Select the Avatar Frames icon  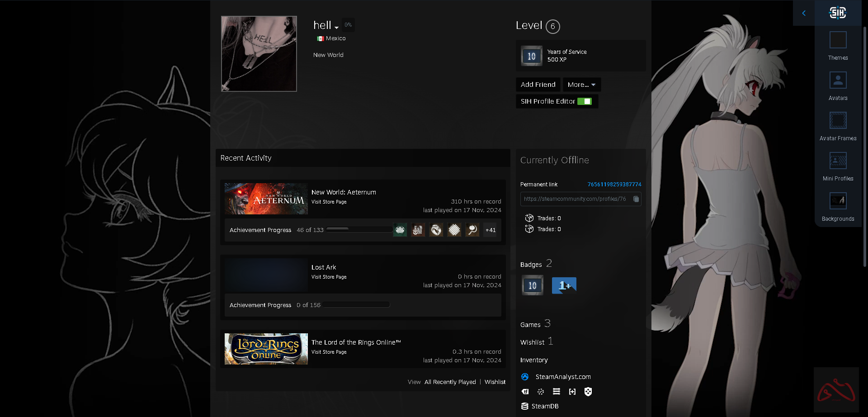click(x=838, y=121)
